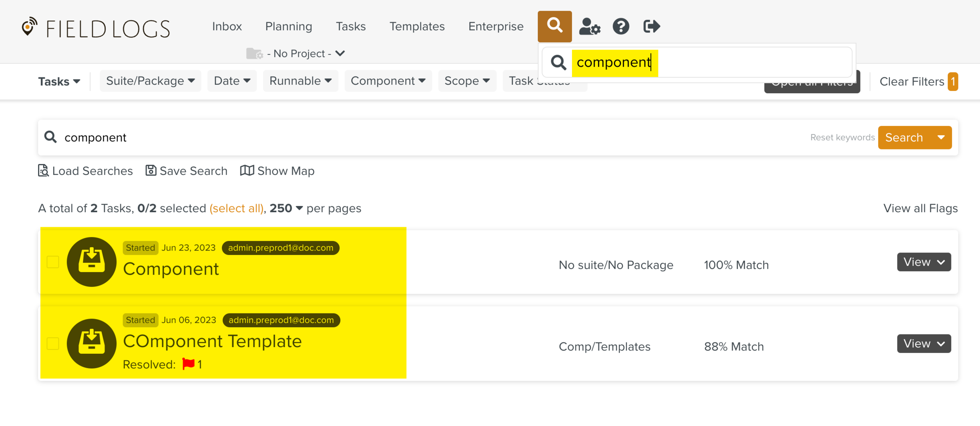Click Show Map icon
The width and height of the screenshot is (980, 426).
(x=247, y=171)
